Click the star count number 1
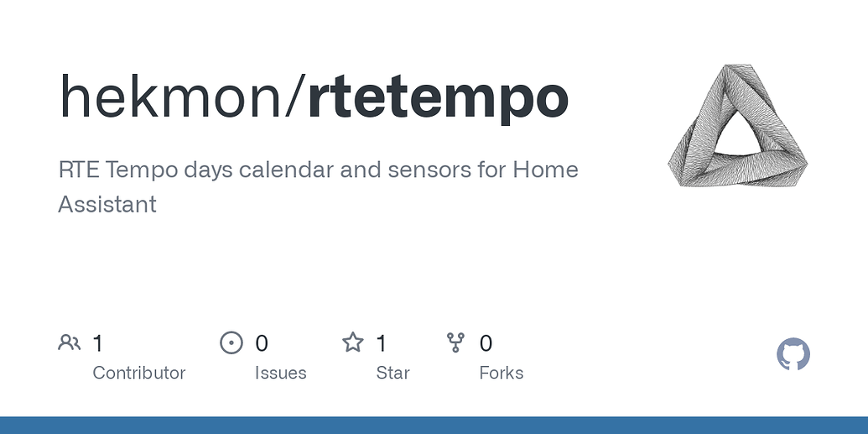This screenshot has width=868, height=434. click(x=382, y=343)
